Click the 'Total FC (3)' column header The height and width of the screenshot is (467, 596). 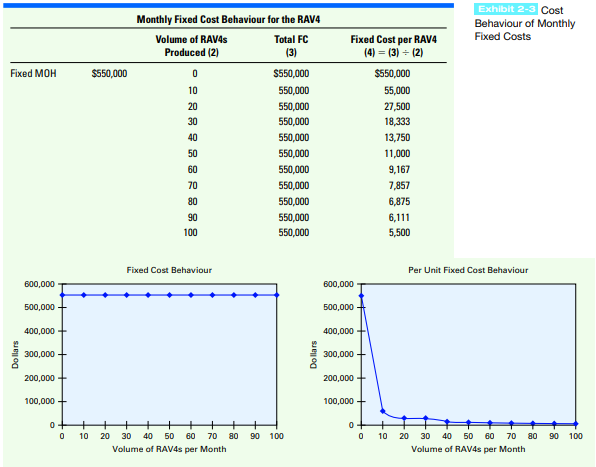[291, 46]
